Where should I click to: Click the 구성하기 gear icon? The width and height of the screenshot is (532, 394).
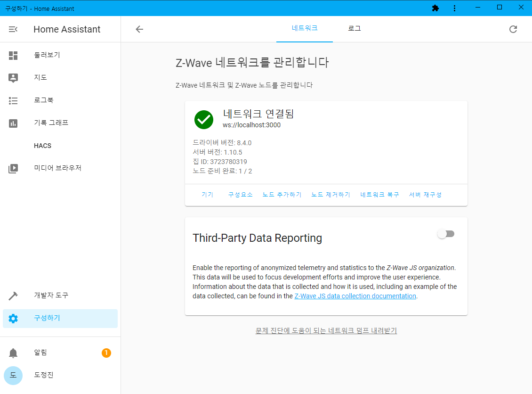point(13,319)
